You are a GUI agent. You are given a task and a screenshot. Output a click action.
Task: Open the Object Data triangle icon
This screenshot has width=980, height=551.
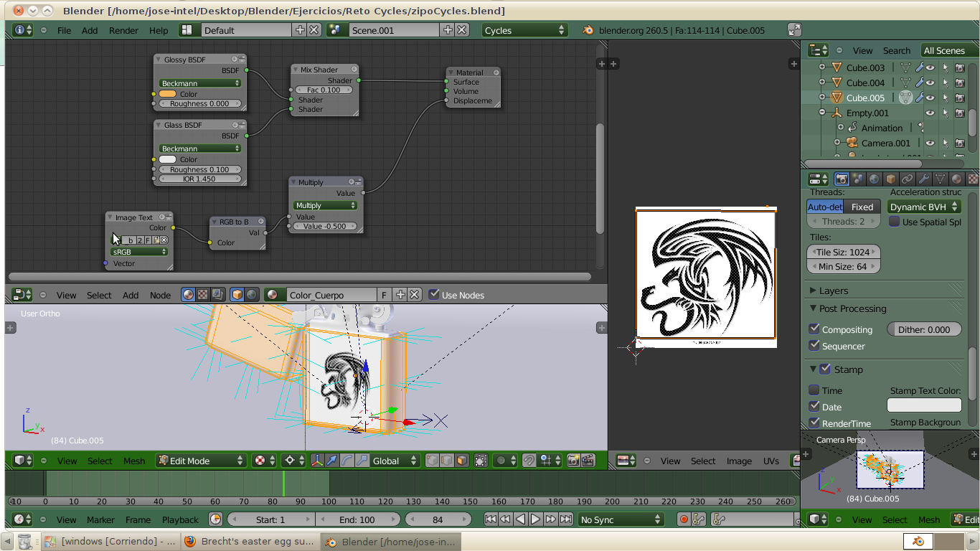tap(940, 179)
